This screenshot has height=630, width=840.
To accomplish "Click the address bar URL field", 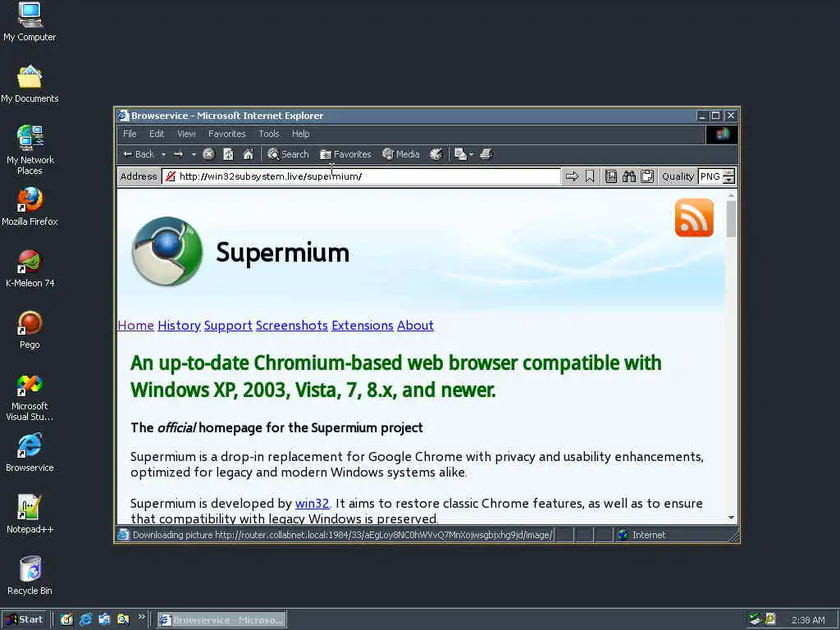I will [362, 176].
